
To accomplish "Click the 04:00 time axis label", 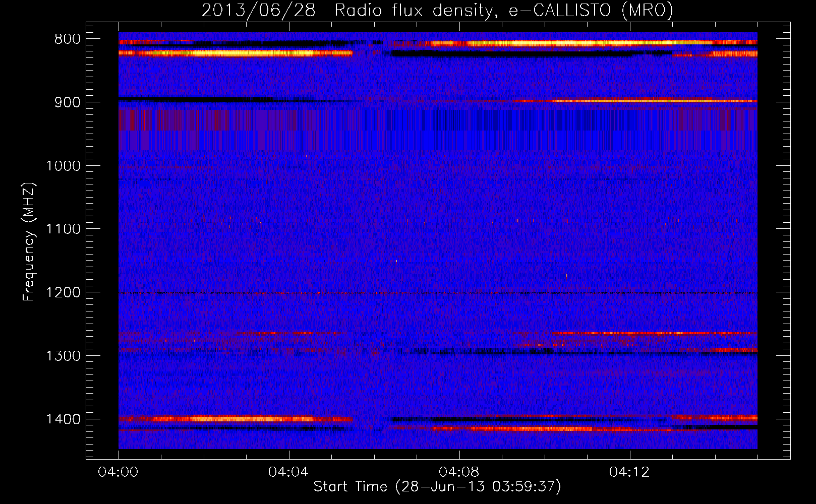I will tap(119, 472).
